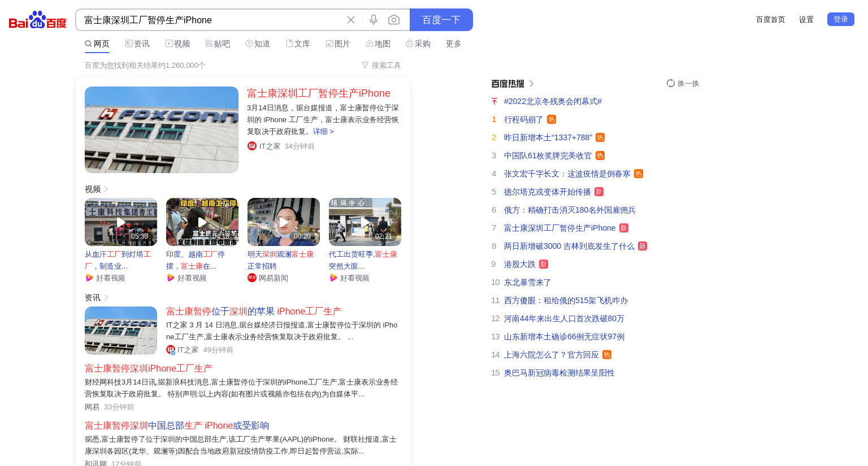
Task: Open the Foxconn thumbnail in 资讯 section
Action: point(121,330)
